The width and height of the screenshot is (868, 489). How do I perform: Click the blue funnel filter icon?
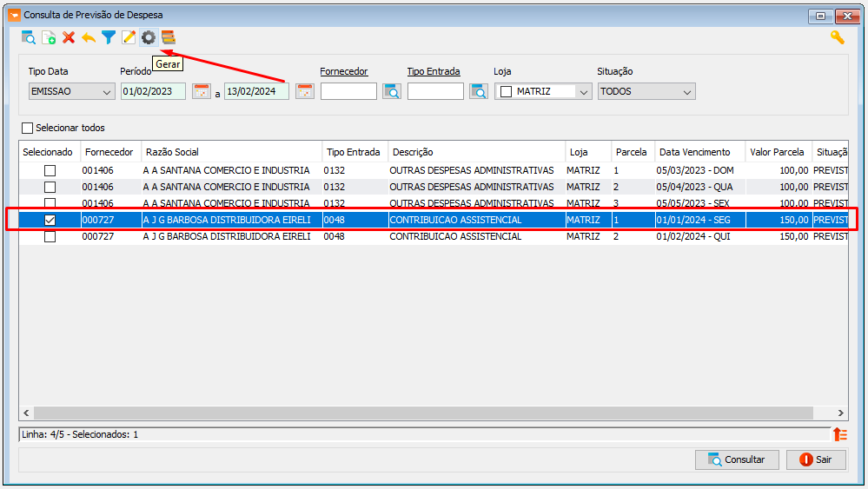(109, 37)
